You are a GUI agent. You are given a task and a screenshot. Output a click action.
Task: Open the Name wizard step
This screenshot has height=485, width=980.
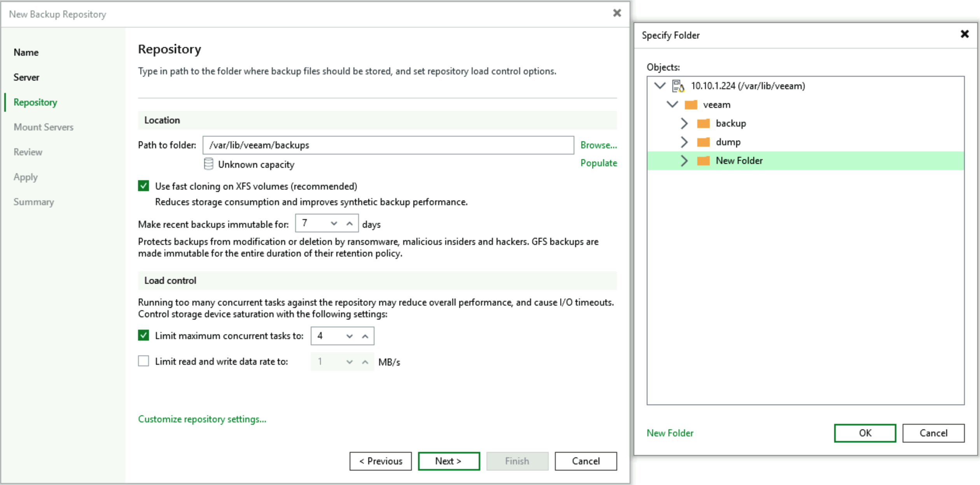pyautogui.click(x=26, y=52)
